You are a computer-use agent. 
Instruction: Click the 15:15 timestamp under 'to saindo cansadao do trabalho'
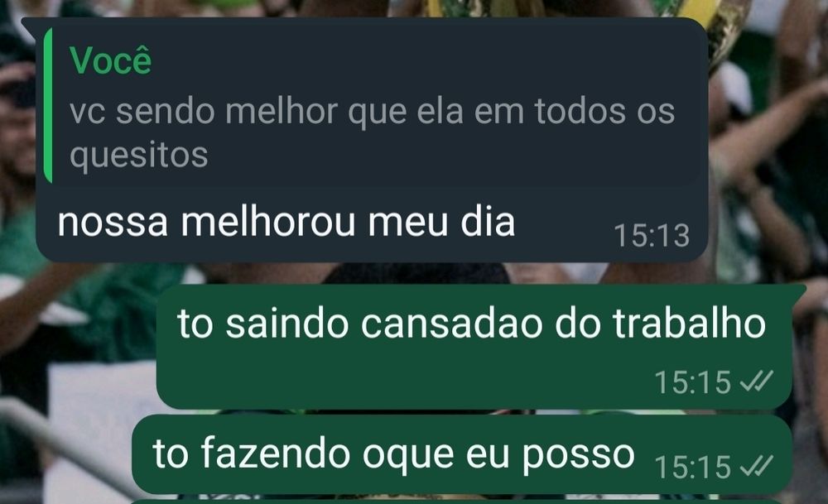point(692,382)
